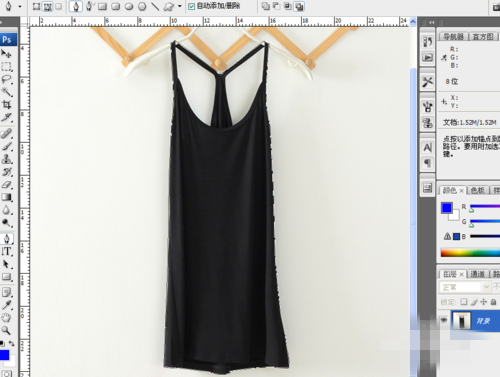Switch to the Channels tab

(x=477, y=274)
